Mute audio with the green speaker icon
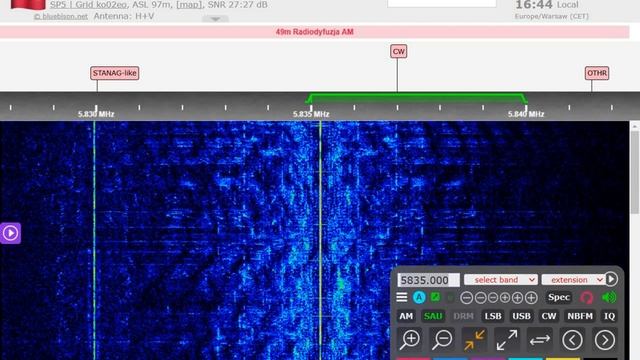This screenshot has height=360, width=640. click(609, 298)
